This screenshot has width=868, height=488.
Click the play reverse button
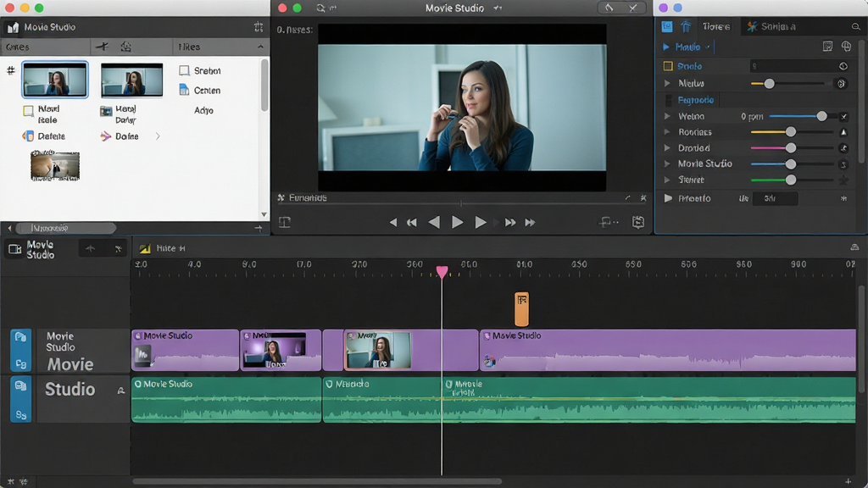435,223
